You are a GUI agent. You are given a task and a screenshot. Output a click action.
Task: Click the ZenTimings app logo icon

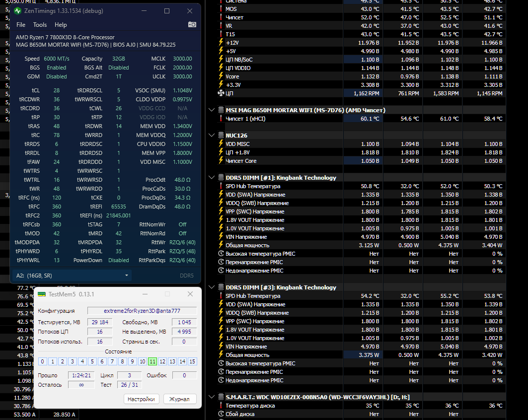17,11
